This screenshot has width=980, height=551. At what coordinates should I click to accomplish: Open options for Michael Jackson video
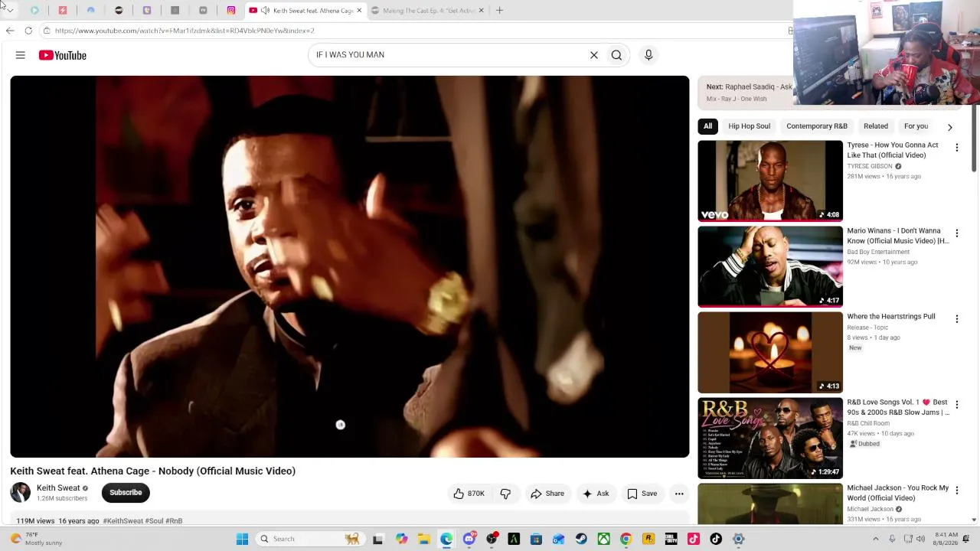coord(956,491)
